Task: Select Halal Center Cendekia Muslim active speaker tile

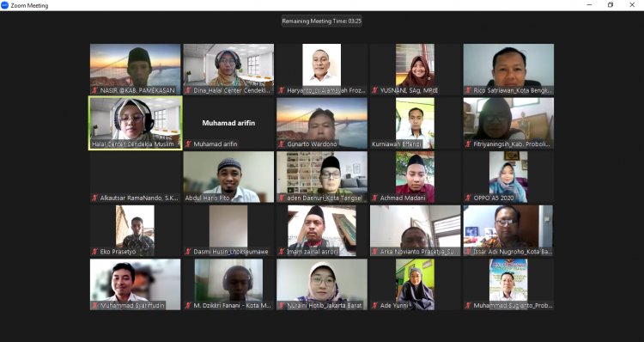Action: click(135, 123)
